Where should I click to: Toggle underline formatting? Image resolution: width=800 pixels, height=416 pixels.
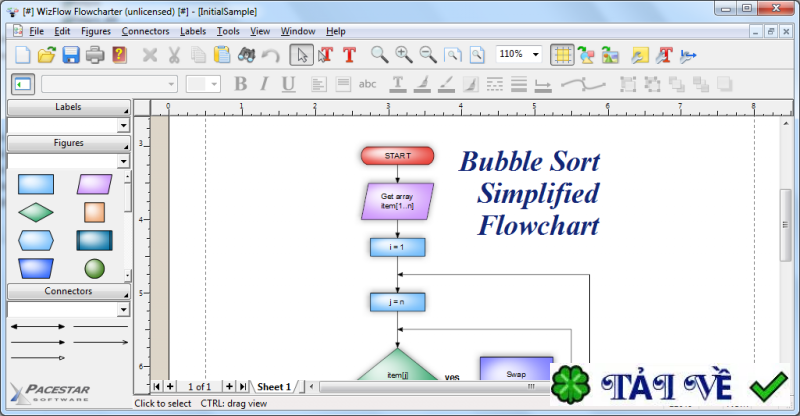[x=288, y=84]
